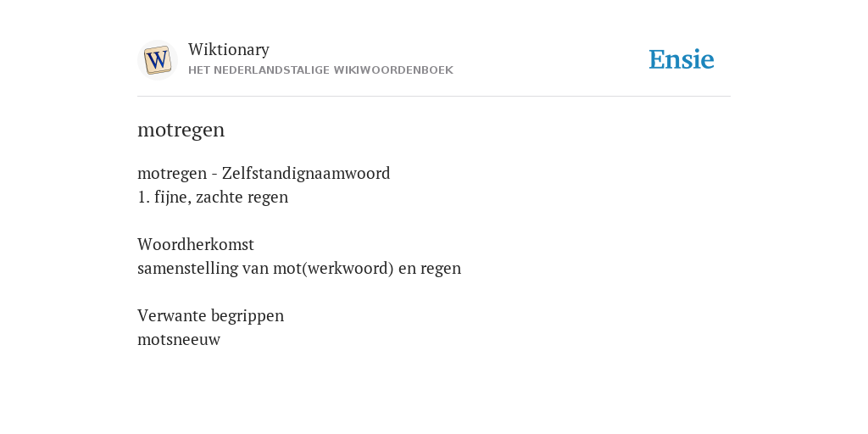Viewport: 868px width, 434px height.
Task: Open the Ensie logo link
Action: tap(682, 60)
